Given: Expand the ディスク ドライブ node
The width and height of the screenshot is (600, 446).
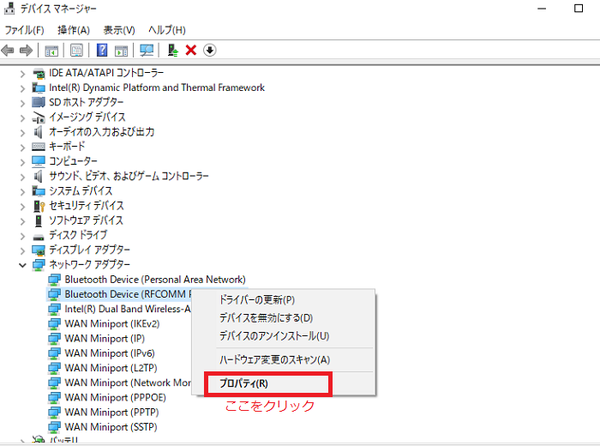Looking at the screenshot, I should click(x=23, y=236).
